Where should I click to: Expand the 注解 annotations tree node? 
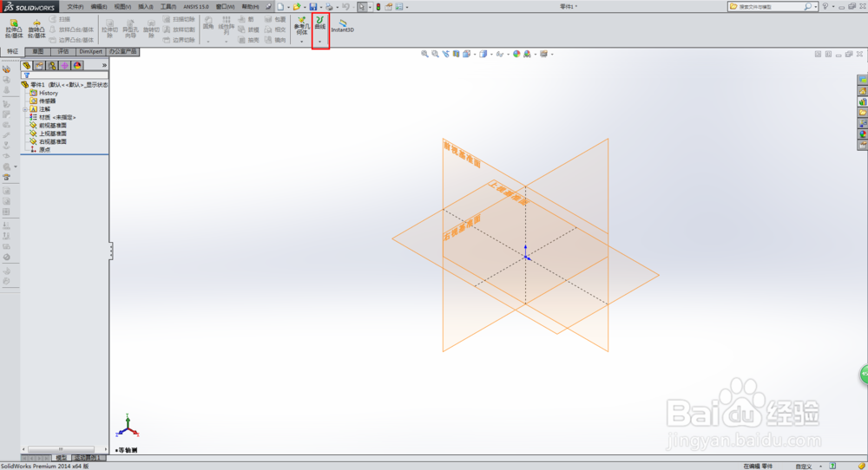(x=25, y=109)
